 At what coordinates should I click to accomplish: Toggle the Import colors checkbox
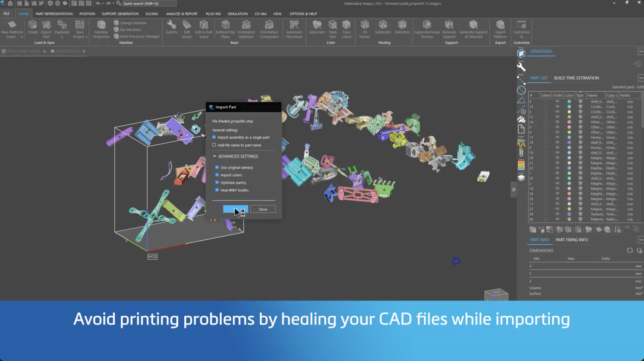(217, 175)
